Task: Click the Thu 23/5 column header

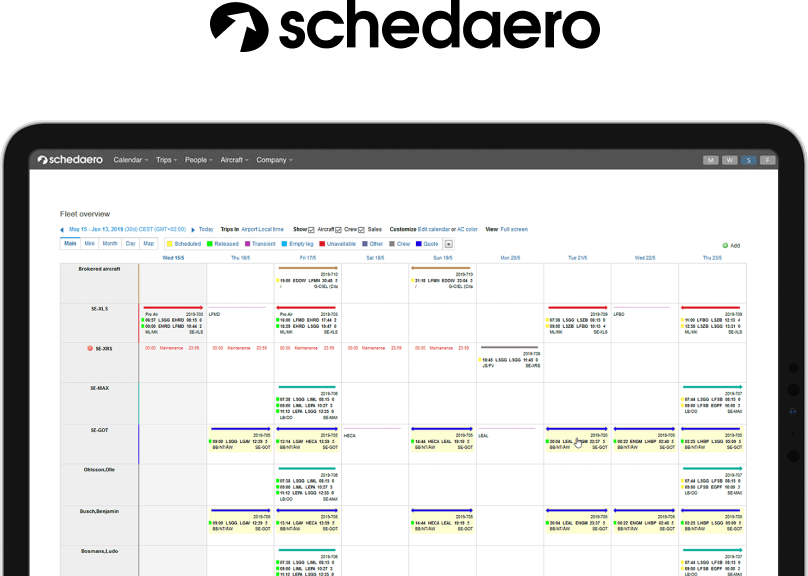Action: (712, 258)
